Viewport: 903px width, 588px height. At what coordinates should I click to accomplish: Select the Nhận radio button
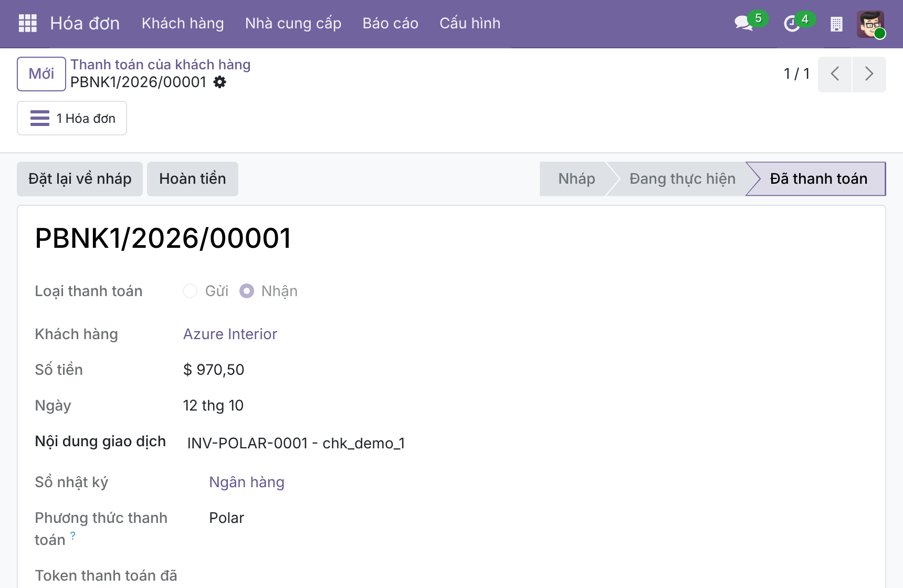tap(247, 291)
